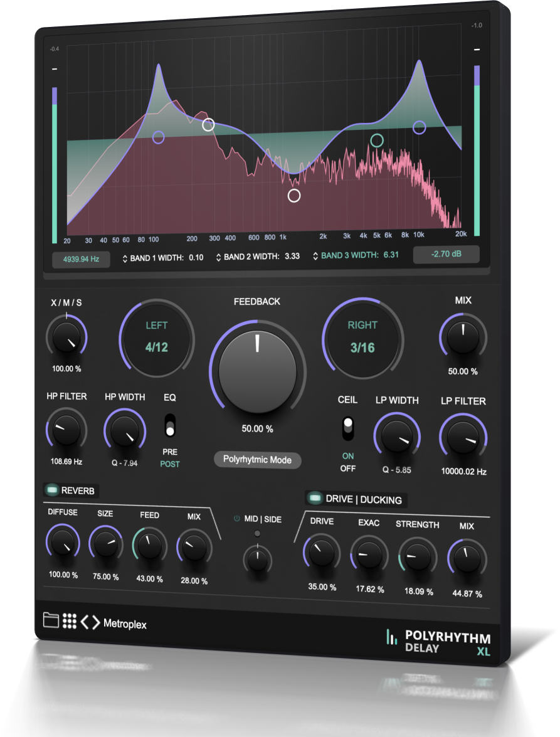Click the reverb Mix knob

pos(194,548)
